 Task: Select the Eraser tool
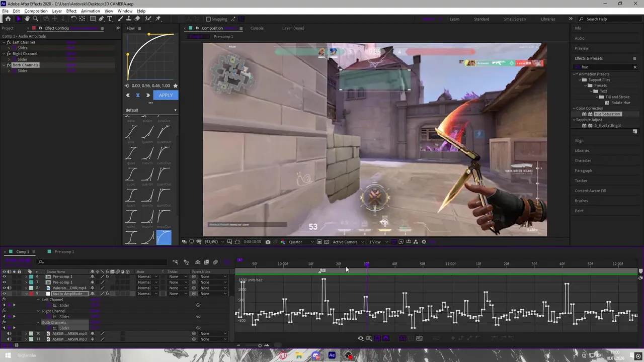[137, 19]
